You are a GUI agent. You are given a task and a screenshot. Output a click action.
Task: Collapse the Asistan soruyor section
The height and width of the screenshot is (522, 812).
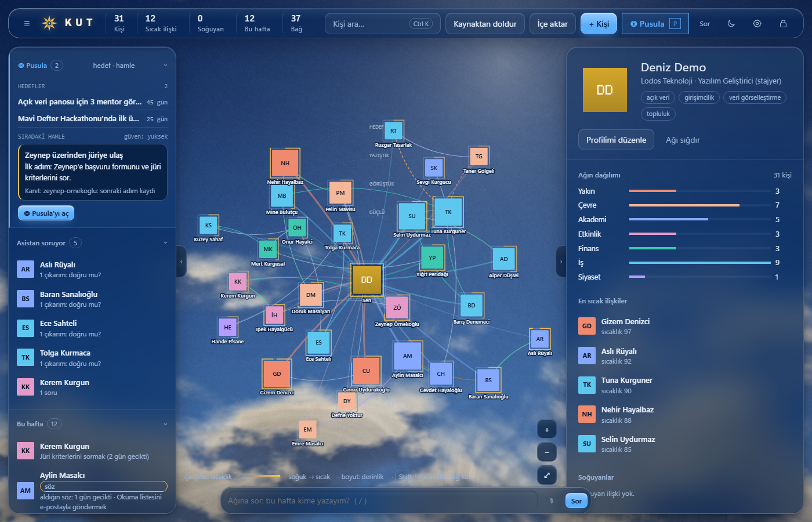[165, 243]
